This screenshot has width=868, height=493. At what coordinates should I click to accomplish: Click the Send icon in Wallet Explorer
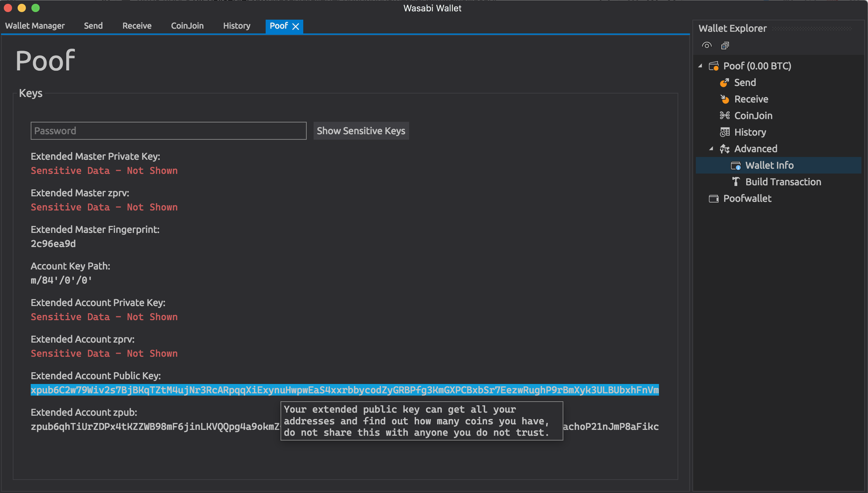724,82
